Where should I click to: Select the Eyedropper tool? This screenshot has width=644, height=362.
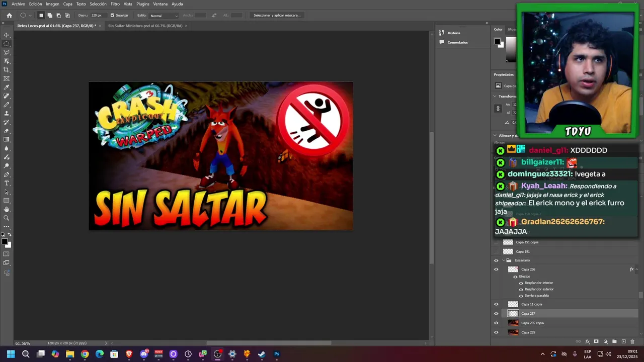(x=7, y=87)
